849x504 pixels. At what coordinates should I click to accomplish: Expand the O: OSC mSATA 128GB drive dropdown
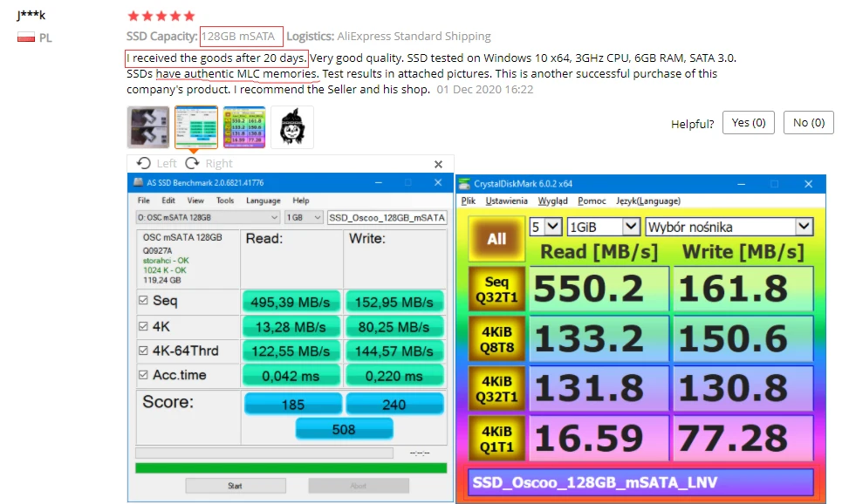click(x=208, y=218)
